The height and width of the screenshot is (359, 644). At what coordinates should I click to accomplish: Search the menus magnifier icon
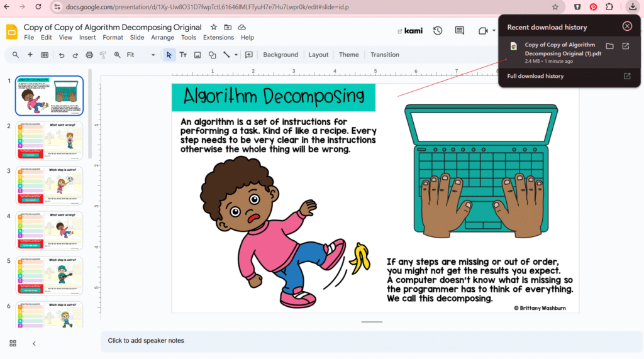click(x=15, y=55)
